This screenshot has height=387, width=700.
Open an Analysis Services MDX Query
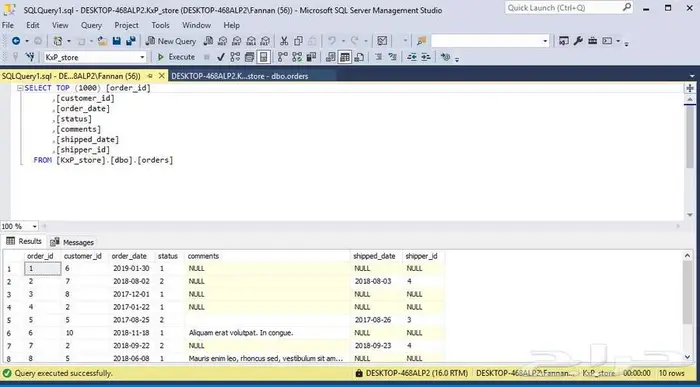click(x=222, y=41)
